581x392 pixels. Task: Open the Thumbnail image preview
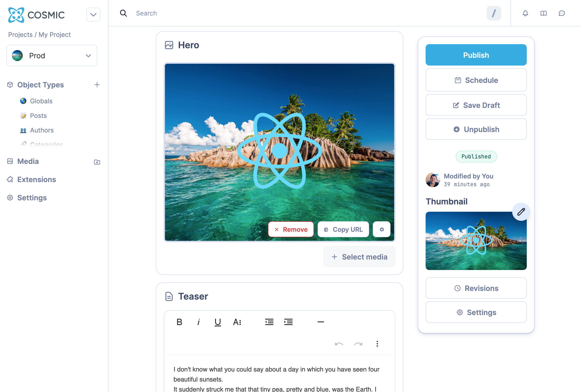coord(476,241)
